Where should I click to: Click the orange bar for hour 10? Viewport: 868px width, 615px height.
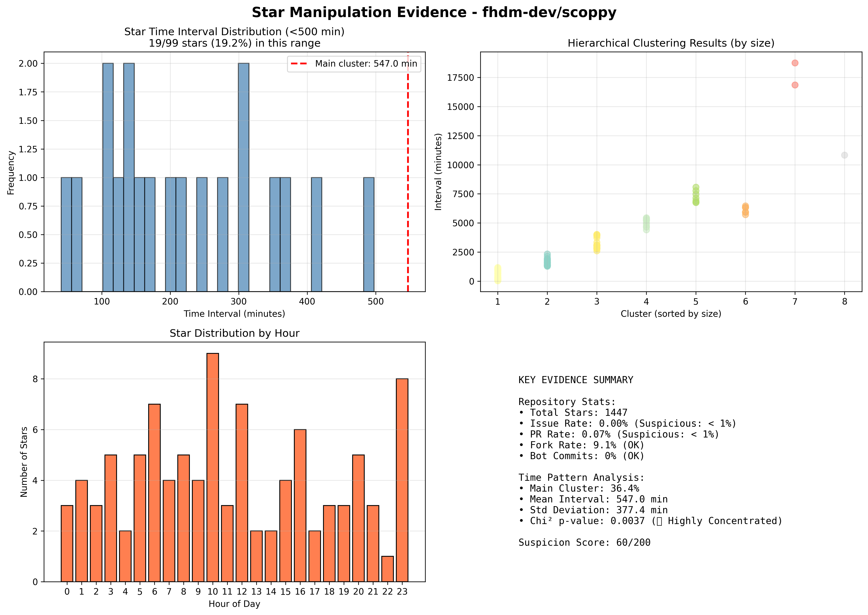[213, 467]
